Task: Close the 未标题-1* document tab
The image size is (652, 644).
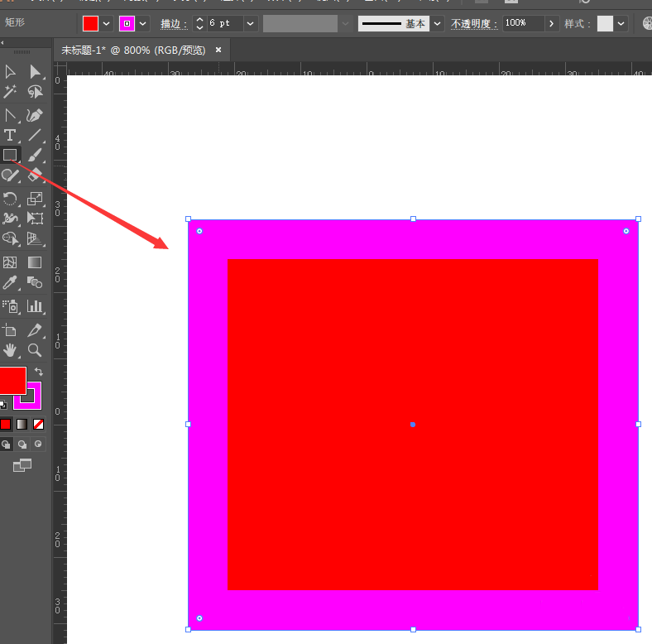Action: (218, 50)
